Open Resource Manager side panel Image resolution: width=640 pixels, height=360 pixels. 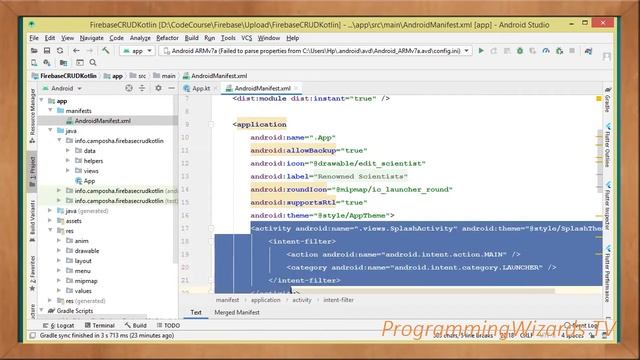tap(32, 116)
